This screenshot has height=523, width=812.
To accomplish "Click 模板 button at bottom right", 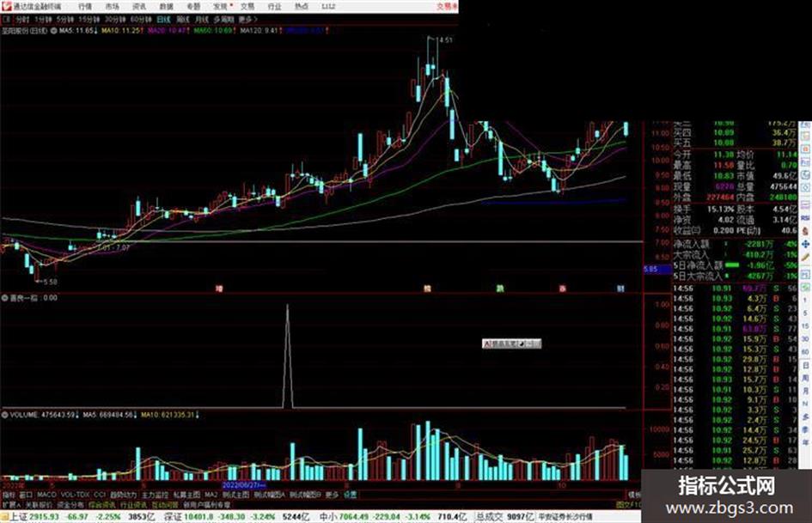I will 634,495.
